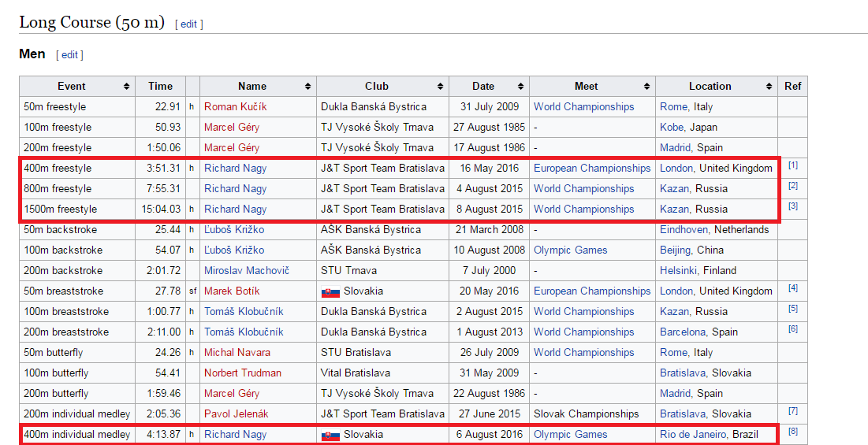Open reference [5] for 100m breaststroke
868x445 pixels.
793,309
